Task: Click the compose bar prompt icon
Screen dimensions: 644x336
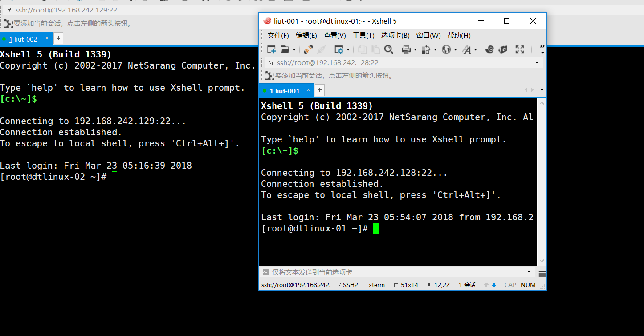Action: coord(265,272)
